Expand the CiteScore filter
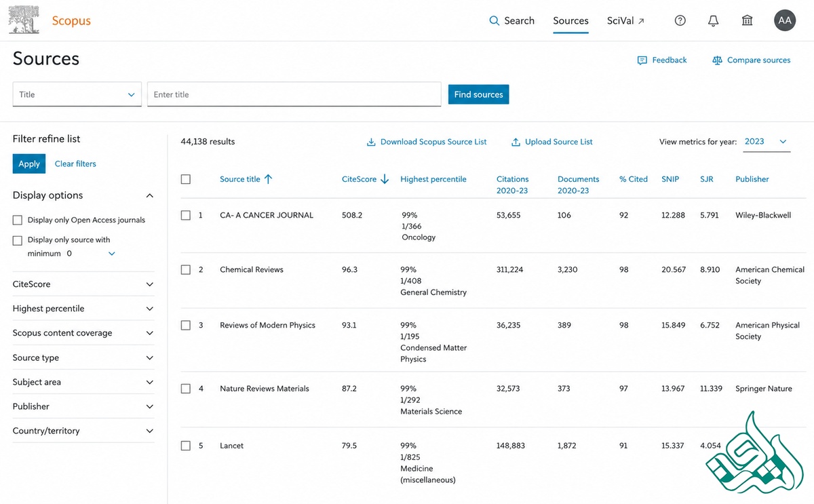The image size is (814, 504). point(83,284)
